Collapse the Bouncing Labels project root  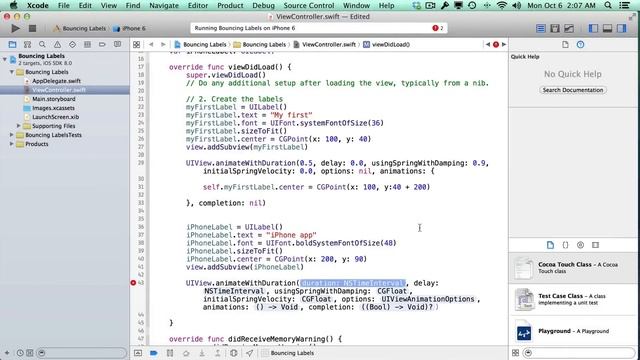click(x=5, y=59)
